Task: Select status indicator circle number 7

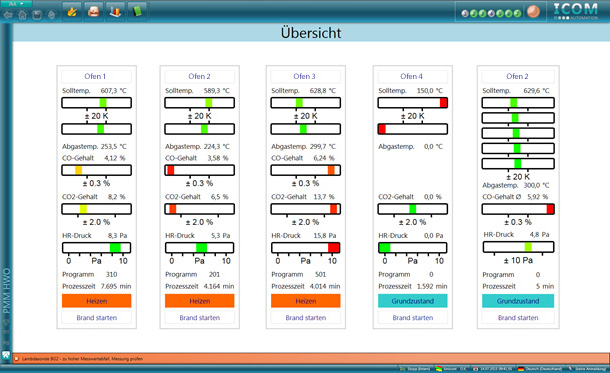Action: (517, 14)
